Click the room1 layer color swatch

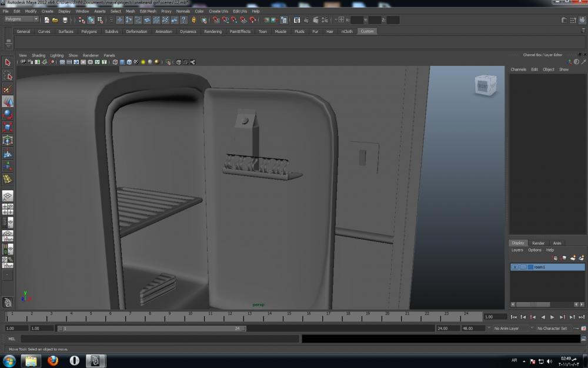coord(530,267)
